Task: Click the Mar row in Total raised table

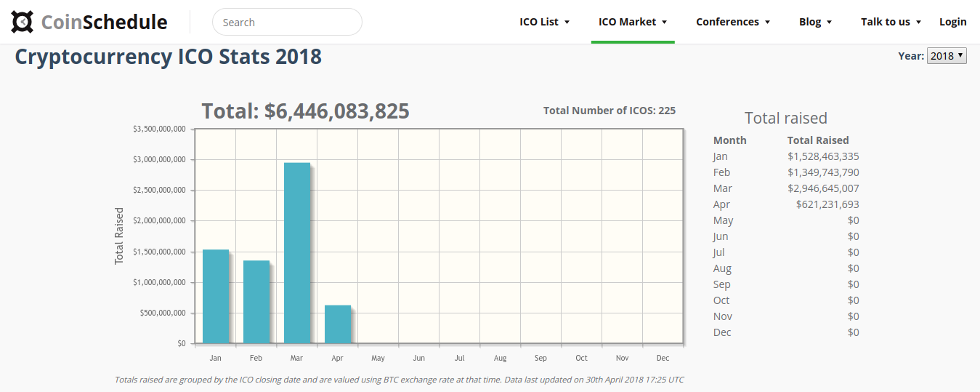Action: click(786, 188)
